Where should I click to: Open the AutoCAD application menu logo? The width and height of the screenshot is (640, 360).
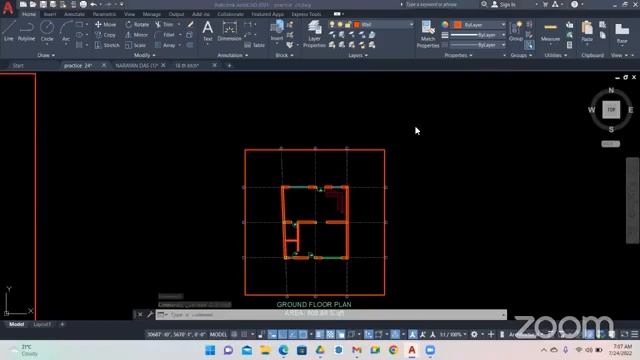[x=8, y=8]
